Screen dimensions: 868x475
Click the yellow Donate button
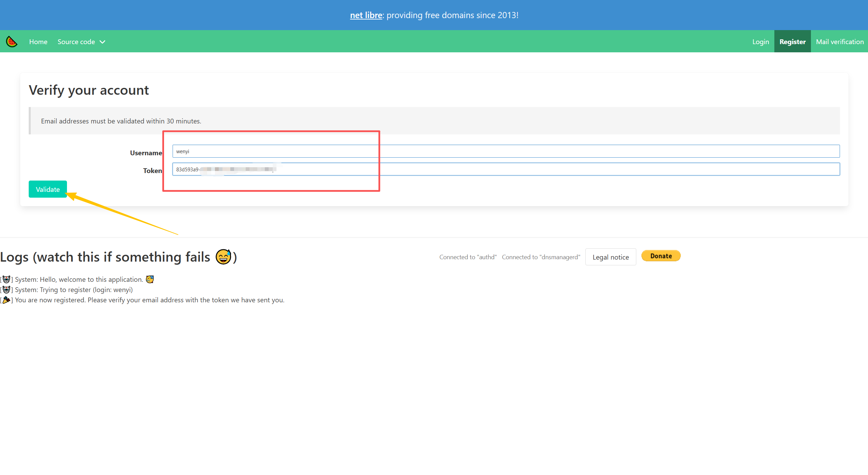point(661,256)
